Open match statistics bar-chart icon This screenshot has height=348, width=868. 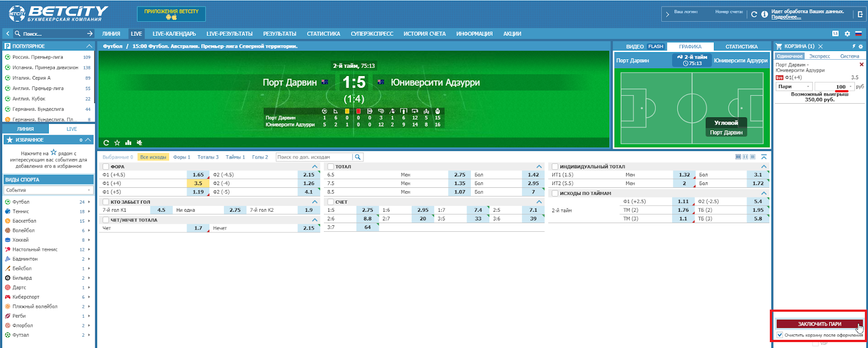[129, 143]
